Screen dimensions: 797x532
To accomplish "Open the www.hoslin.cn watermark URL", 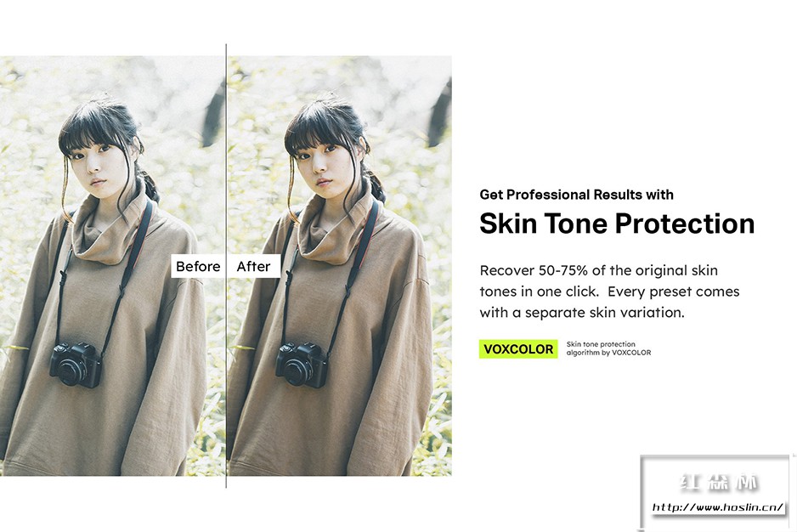I will [x=718, y=507].
